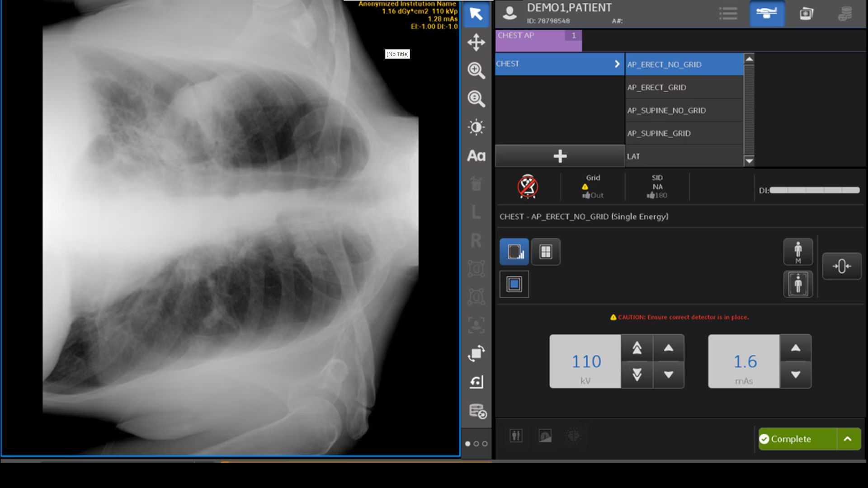The image size is (868, 488).
Task: Activate the pan move tool
Action: tap(476, 42)
